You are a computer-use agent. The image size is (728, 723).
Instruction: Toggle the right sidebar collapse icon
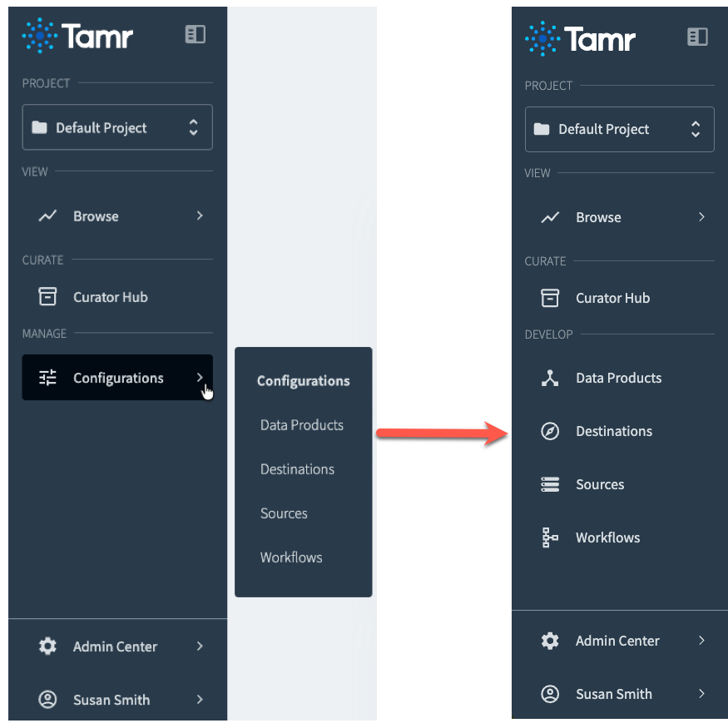pyautogui.click(x=697, y=37)
